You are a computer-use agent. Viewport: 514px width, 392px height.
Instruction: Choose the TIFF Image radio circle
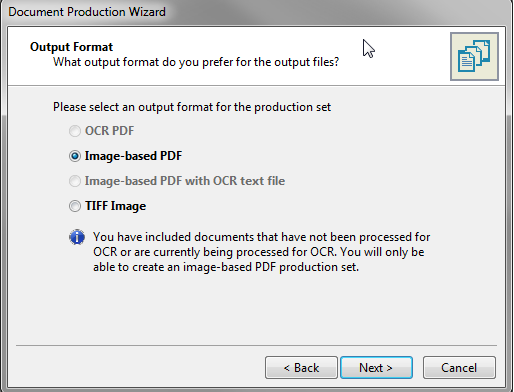[x=75, y=206]
